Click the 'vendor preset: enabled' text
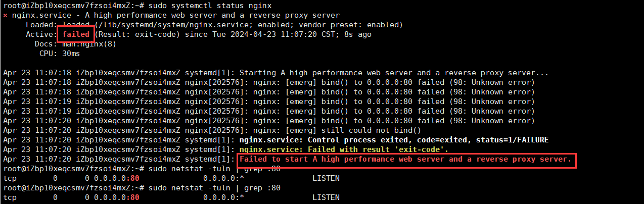 [348, 25]
